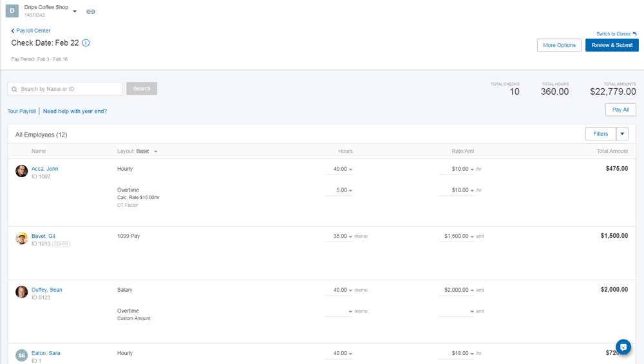Image resolution: width=644 pixels, height=364 pixels.
Task: Click the 1099 Pay label
Action: pyautogui.click(x=128, y=236)
